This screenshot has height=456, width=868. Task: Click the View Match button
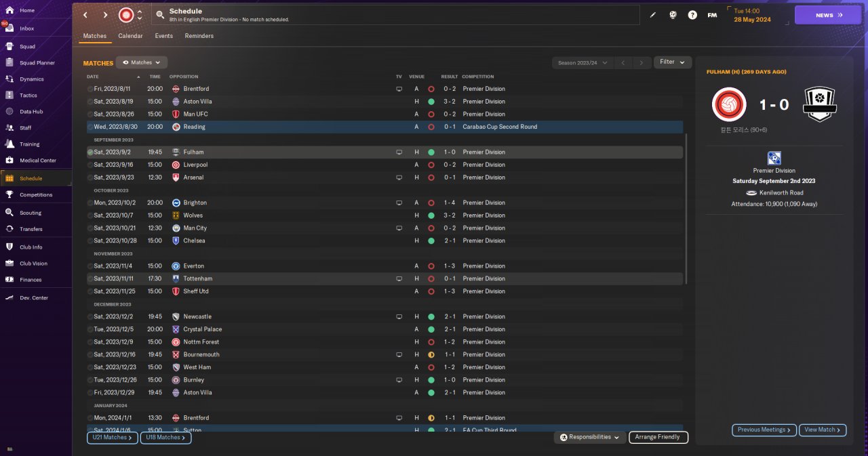click(823, 430)
